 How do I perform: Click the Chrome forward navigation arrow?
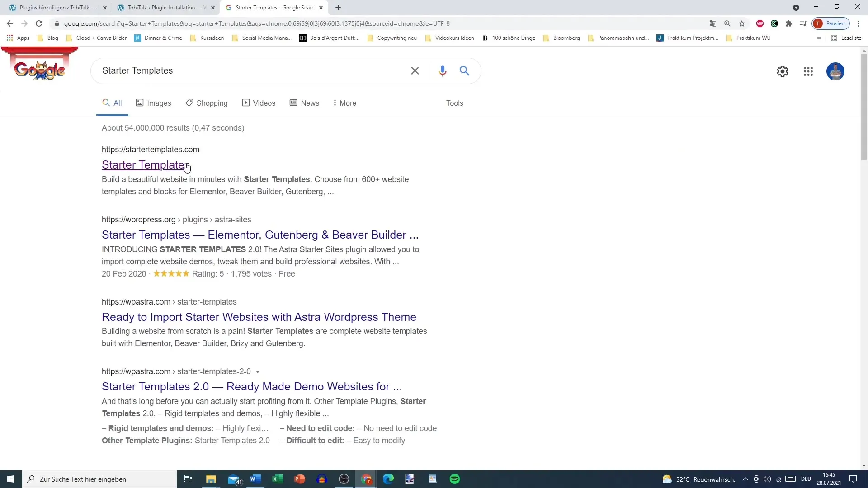[24, 23]
